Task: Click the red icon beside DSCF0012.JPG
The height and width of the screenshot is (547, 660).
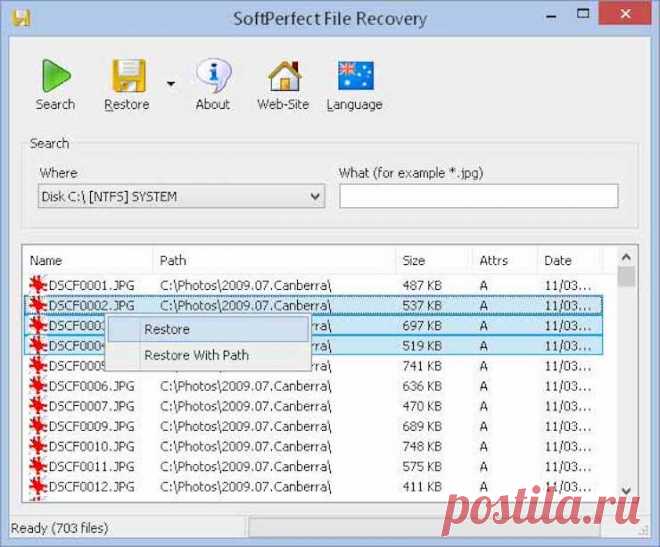Action: 38,486
